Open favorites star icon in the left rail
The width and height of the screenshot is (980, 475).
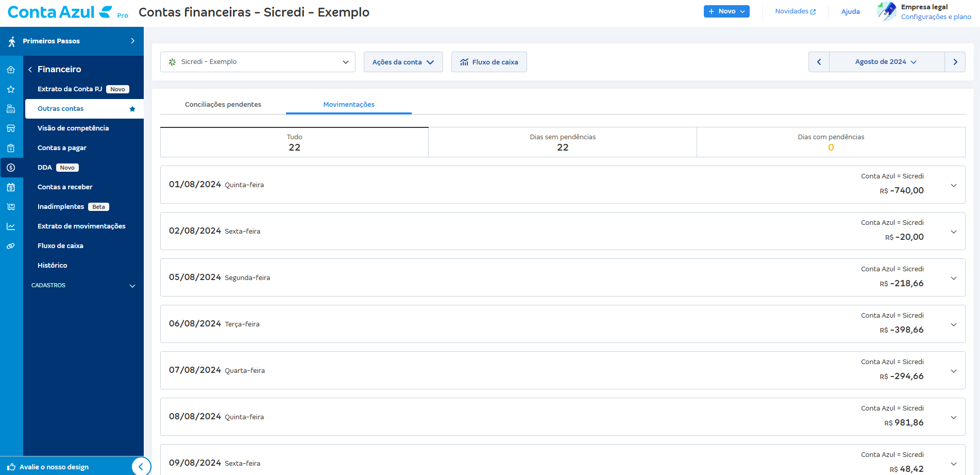pyautogui.click(x=11, y=89)
